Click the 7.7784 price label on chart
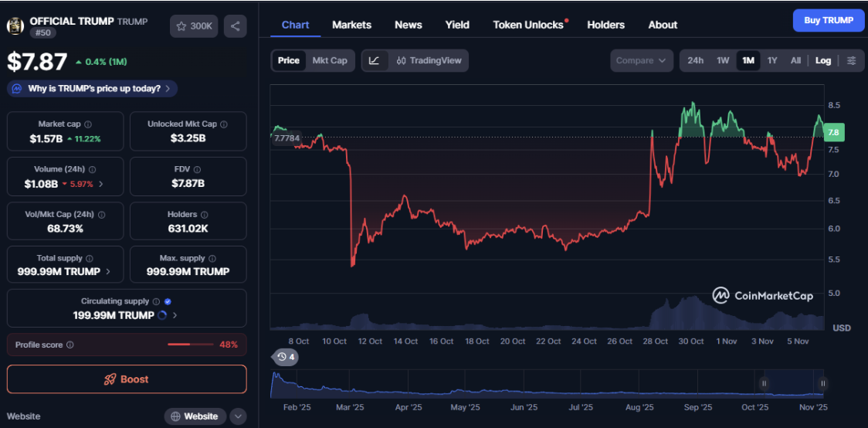 287,138
